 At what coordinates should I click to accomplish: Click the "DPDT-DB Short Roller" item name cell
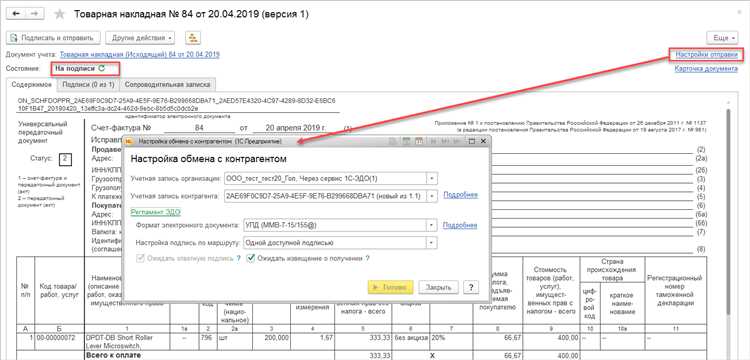pos(127,341)
